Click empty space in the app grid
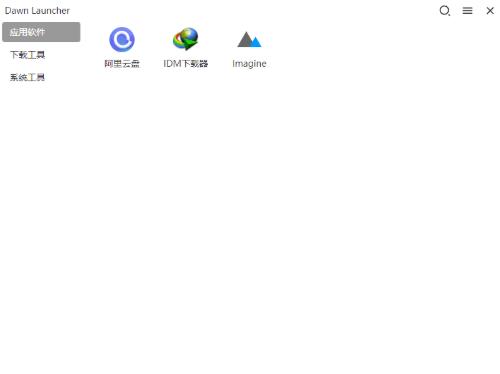This screenshot has width=500, height=374. tap(290, 217)
